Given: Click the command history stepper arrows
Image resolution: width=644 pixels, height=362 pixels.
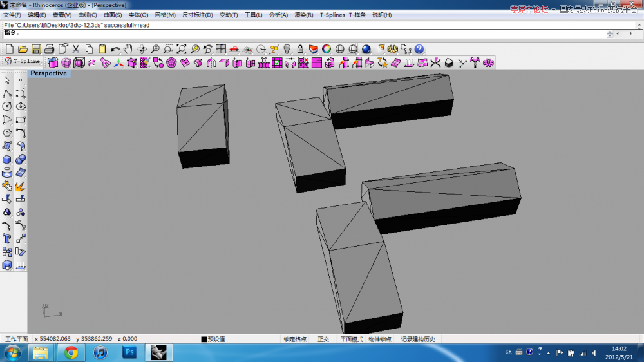Looking at the screenshot, I should pyautogui.click(x=610, y=33).
